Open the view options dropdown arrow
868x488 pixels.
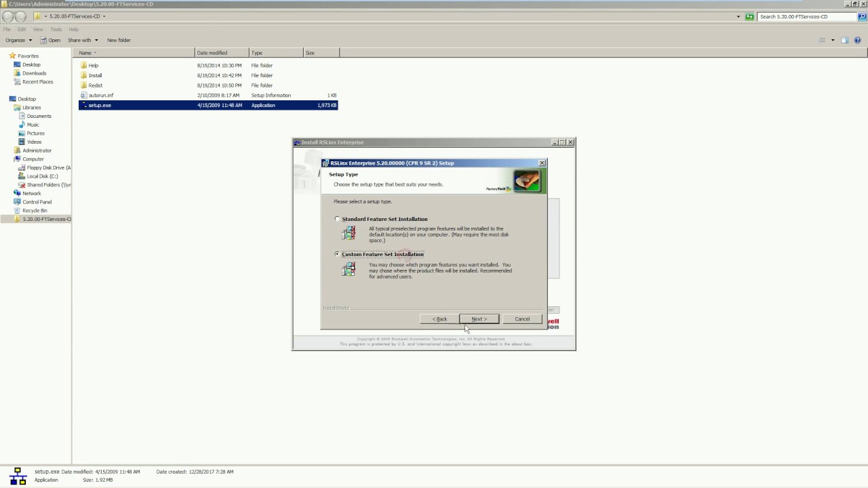pyautogui.click(x=833, y=40)
